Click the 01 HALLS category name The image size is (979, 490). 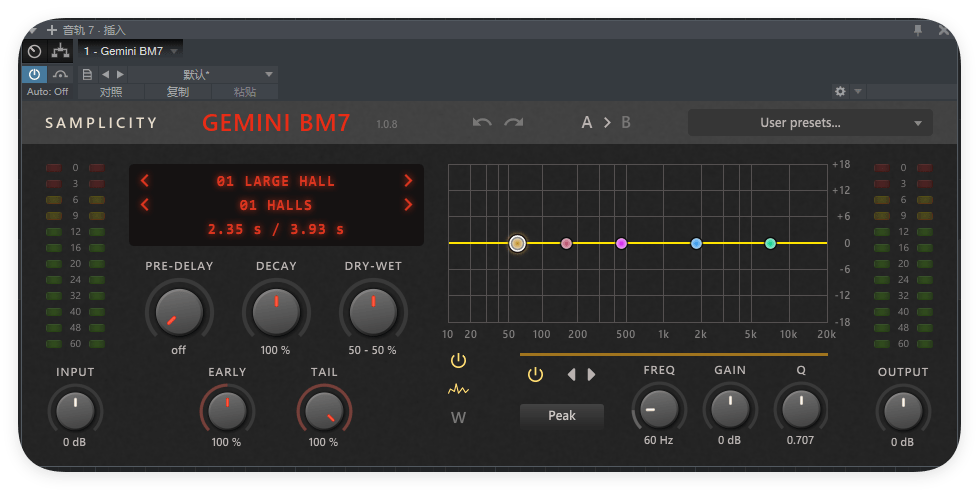pyautogui.click(x=275, y=205)
